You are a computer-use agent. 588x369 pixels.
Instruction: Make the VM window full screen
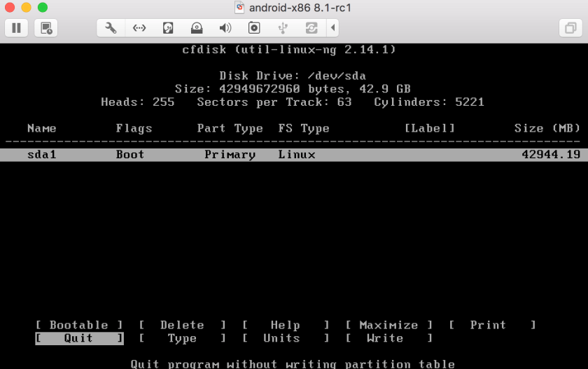pyautogui.click(x=43, y=7)
